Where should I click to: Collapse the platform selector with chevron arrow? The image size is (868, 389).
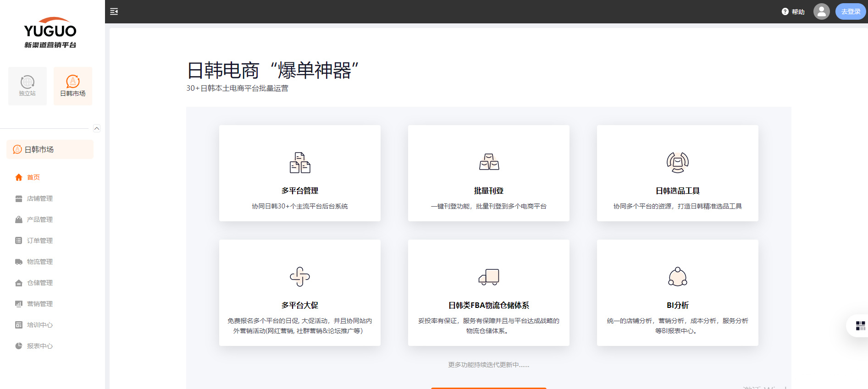point(97,129)
